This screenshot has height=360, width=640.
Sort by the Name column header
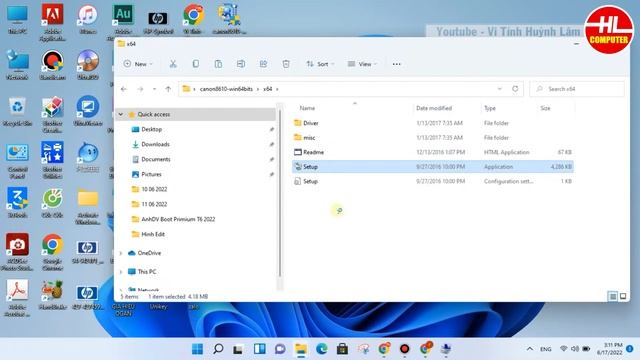coord(307,108)
